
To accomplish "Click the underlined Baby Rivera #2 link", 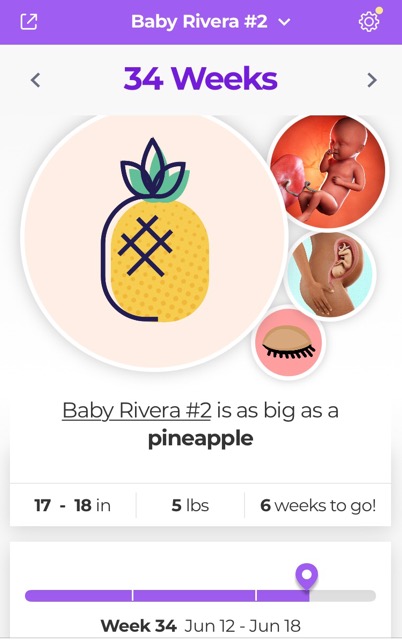I will tap(137, 410).
